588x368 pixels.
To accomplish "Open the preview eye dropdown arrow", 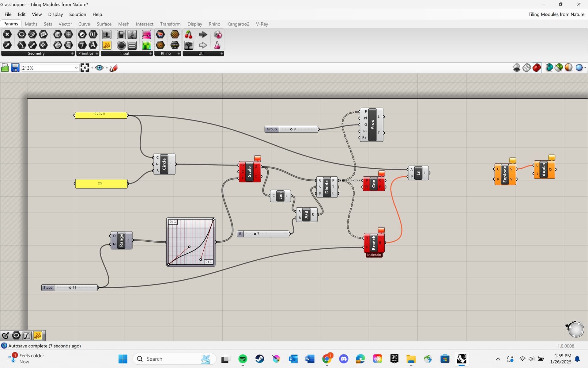I will (107, 68).
